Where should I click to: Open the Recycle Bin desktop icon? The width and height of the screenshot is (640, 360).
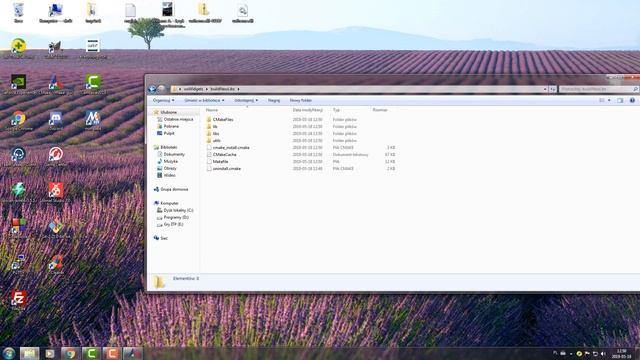point(18,12)
